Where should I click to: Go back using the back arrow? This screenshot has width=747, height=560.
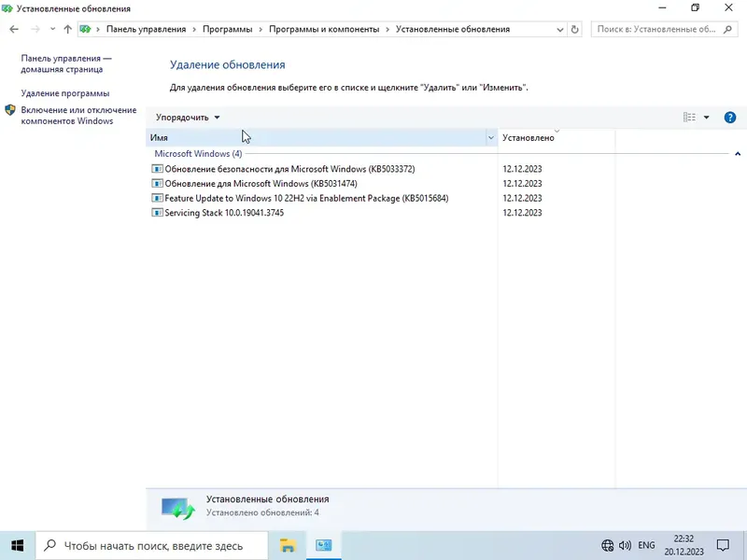(14, 29)
